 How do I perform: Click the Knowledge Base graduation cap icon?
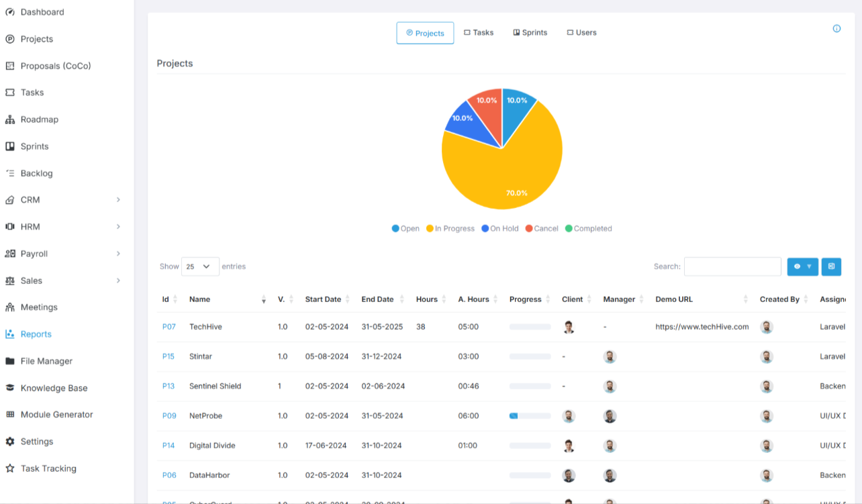point(10,388)
